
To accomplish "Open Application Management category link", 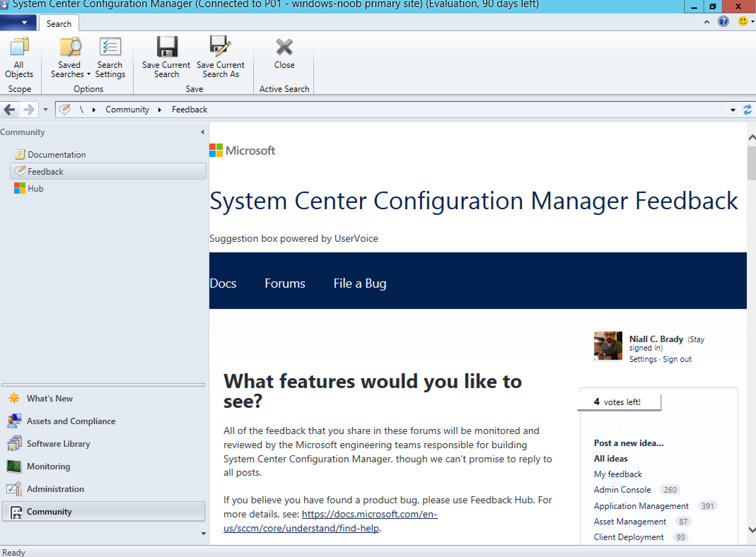I will pos(641,506).
